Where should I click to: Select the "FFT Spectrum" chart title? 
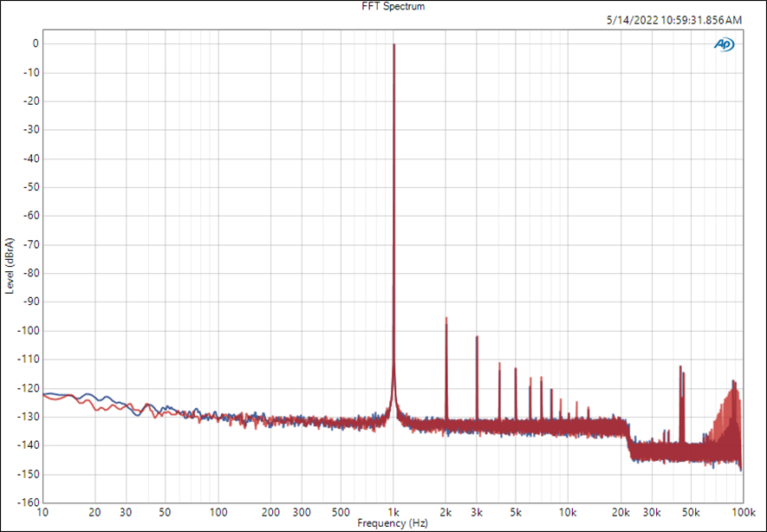click(393, 6)
